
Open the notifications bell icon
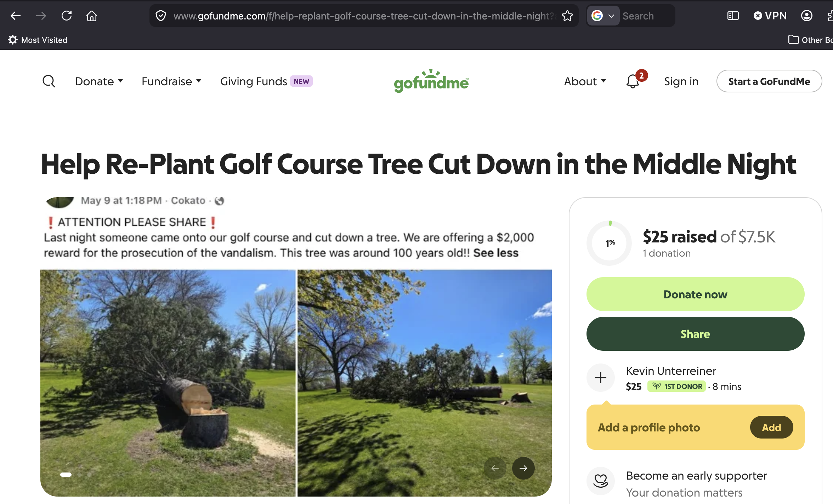click(x=633, y=81)
